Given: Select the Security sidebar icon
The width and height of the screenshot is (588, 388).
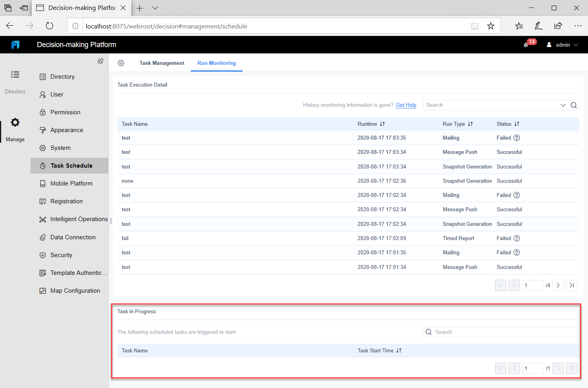Looking at the screenshot, I should (43, 255).
